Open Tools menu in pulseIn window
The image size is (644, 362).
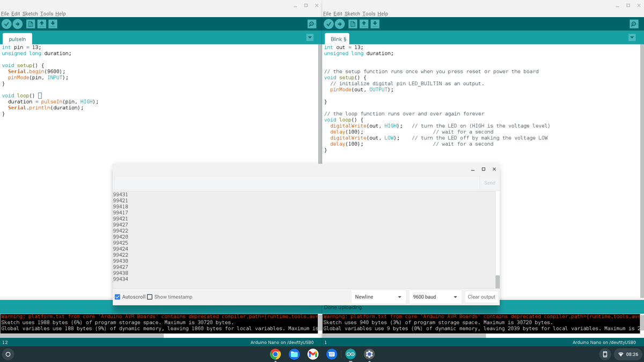coord(47,13)
